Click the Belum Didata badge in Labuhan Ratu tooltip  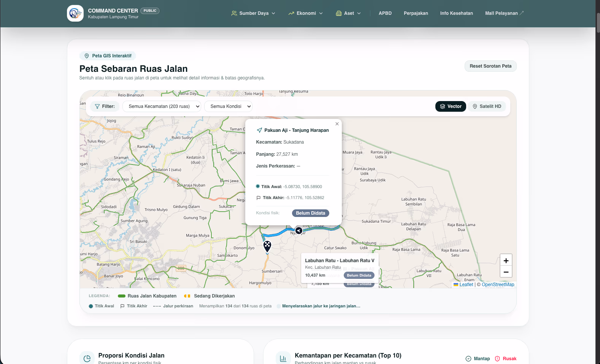359,275
